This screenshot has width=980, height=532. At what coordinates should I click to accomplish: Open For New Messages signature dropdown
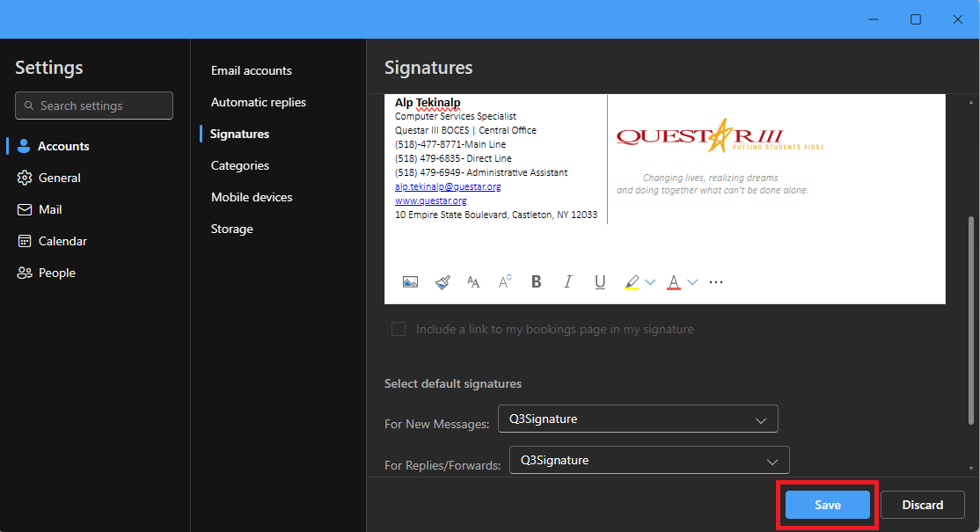[x=638, y=419]
